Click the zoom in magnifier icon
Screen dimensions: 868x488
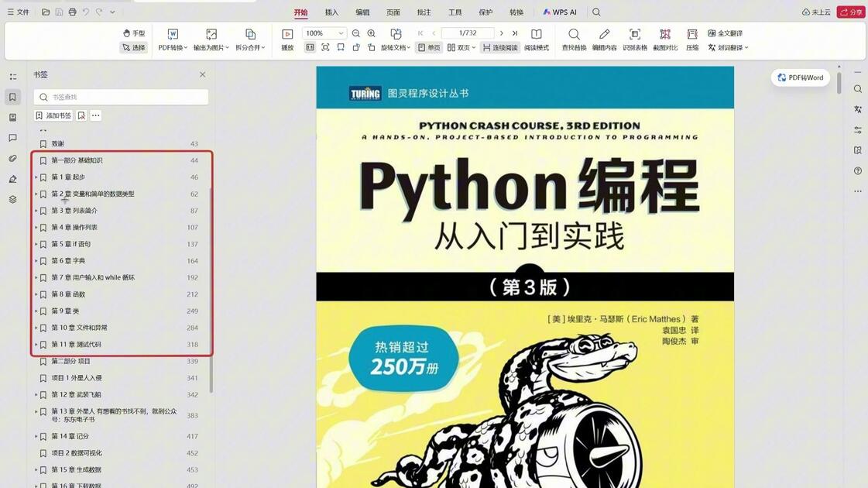(x=372, y=33)
